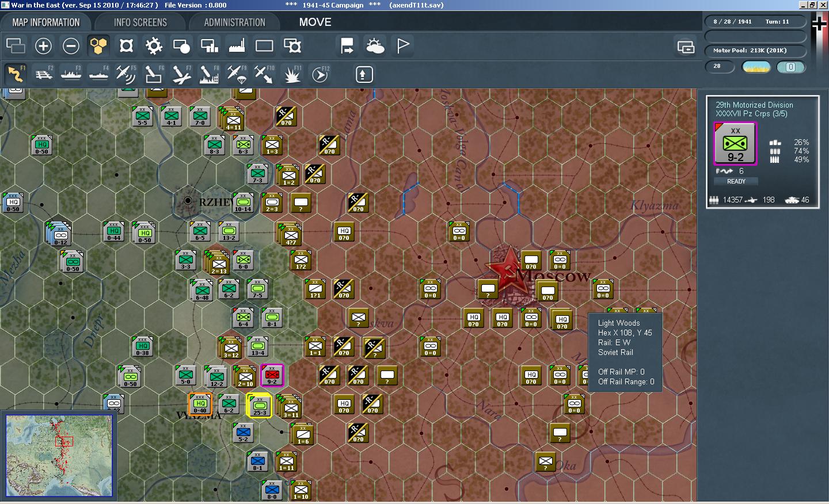Image resolution: width=829 pixels, height=504 pixels.
Task: Click the 29th Motorized Division counter in the unit panel
Action: pos(735,144)
